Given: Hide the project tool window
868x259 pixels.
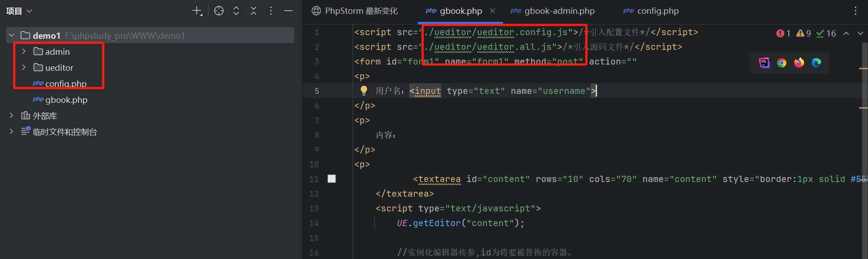Looking at the screenshot, I should pyautogui.click(x=288, y=11).
